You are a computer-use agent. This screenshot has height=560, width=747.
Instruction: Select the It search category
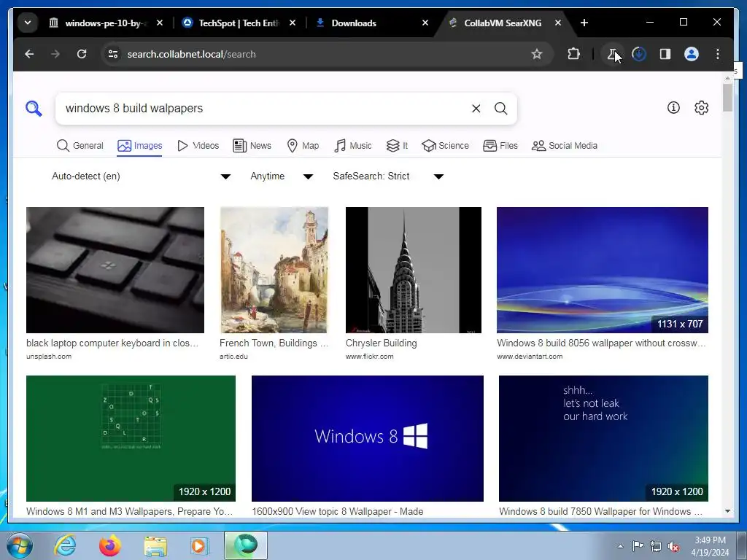point(398,146)
